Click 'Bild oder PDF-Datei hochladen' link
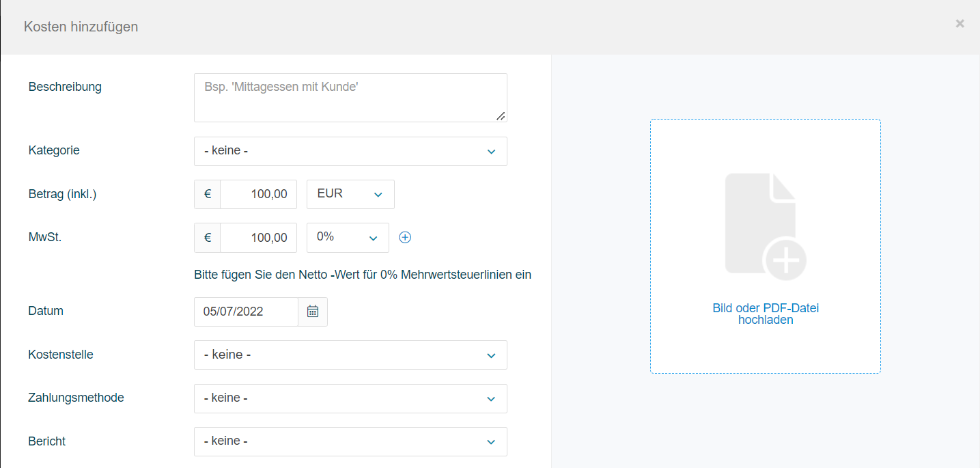 click(765, 314)
